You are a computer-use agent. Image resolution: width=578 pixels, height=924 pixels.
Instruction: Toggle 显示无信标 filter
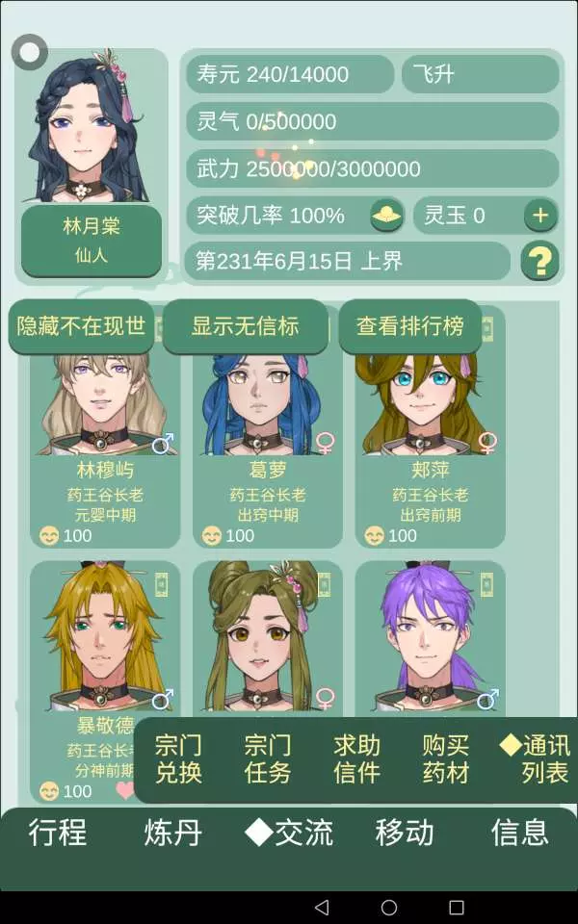click(x=245, y=326)
